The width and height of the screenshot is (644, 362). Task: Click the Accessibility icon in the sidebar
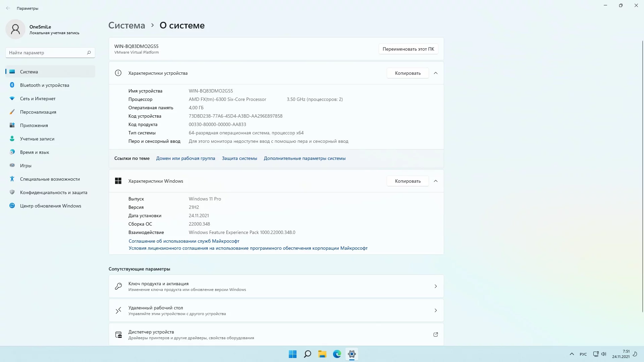tap(12, 179)
